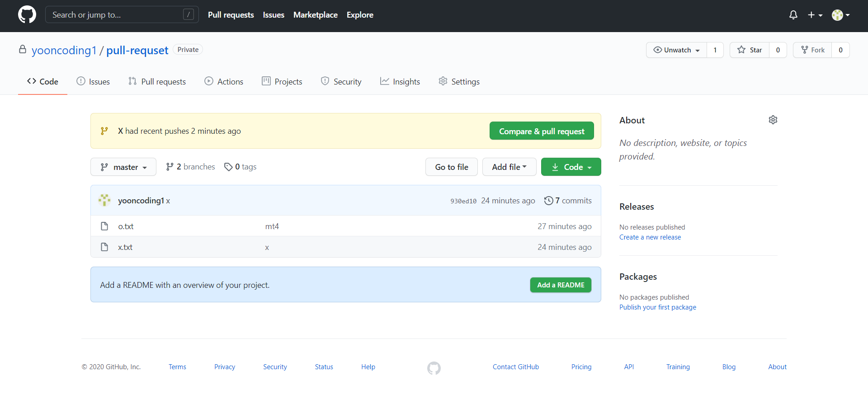Click Create a new release link
Screen dimensions: 868x418
(x=650, y=237)
